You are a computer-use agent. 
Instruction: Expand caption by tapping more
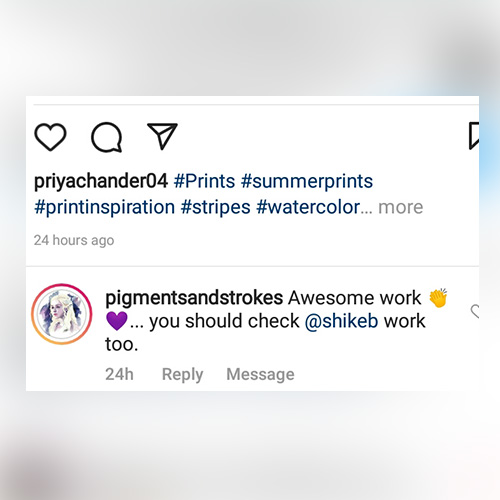pos(400,207)
